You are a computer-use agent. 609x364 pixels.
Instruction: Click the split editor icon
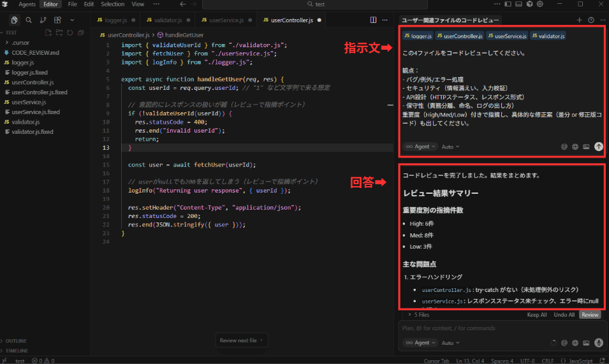[x=374, y=20]
